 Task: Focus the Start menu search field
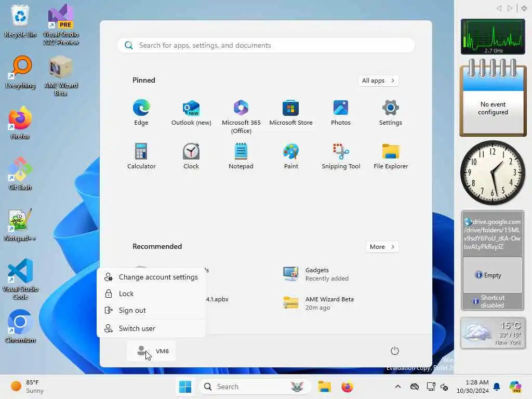point(266,45)
